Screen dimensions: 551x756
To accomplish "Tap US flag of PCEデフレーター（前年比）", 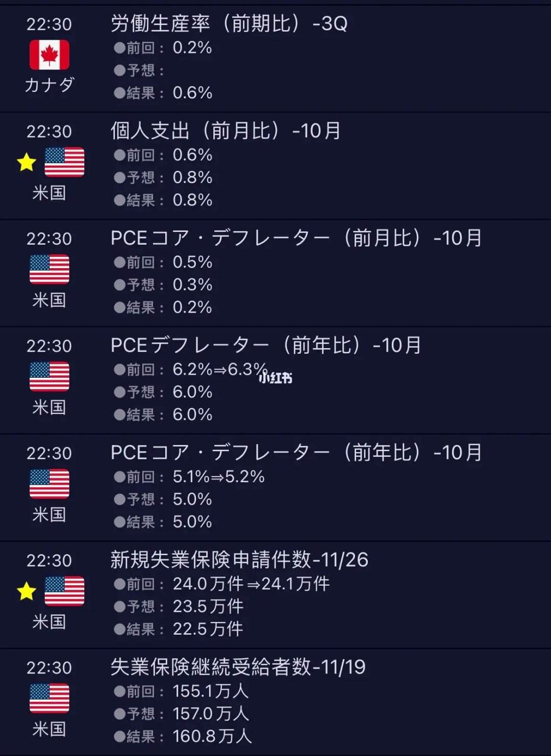I will coord(49,377).
